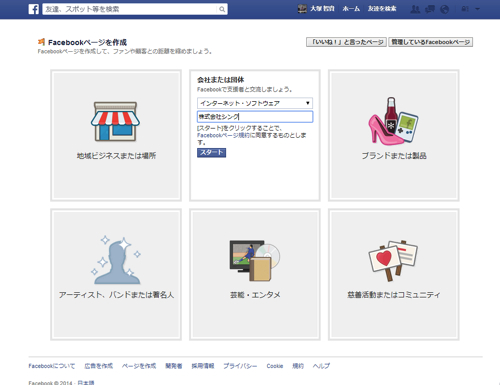Open 友達を検索 in top navigation
This screenshot has height=385, width=500.
[x=382, y=9]
